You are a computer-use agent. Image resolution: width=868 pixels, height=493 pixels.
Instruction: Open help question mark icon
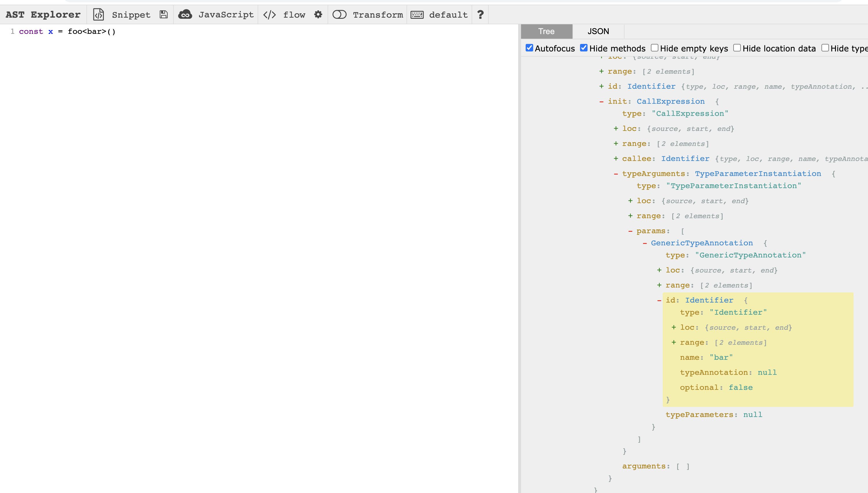[x=480, y=14]
